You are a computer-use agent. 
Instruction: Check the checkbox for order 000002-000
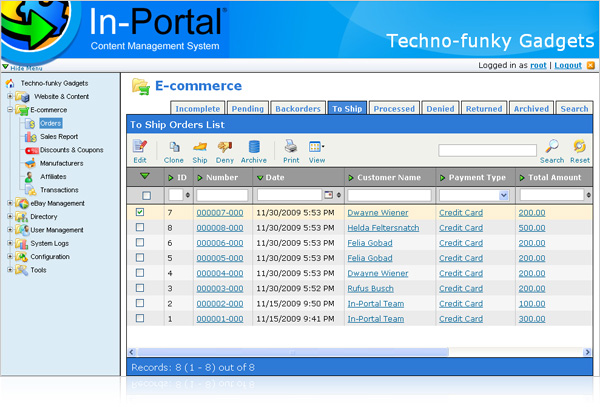pos(140,303)
